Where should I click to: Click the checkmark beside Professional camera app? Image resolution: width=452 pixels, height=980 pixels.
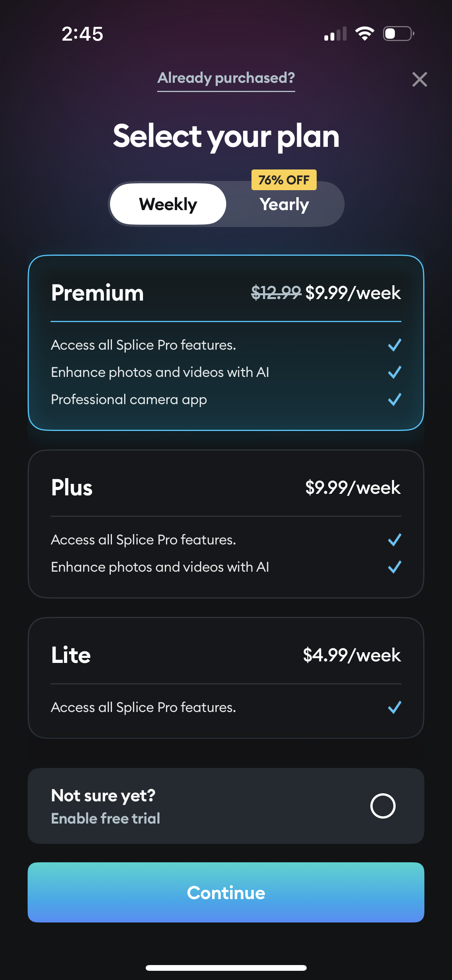click(394, 400)
